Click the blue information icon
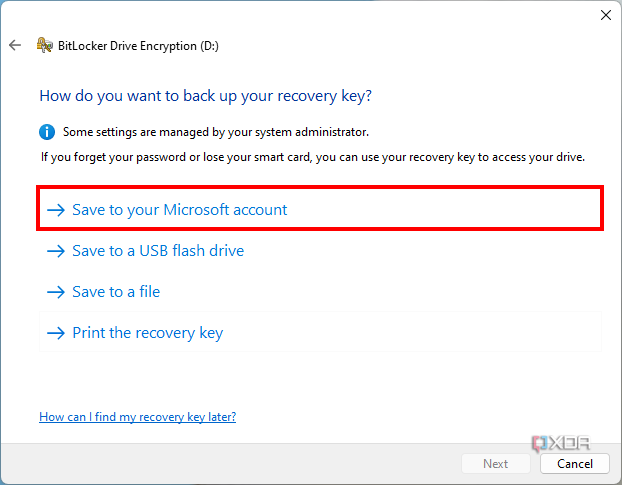The height and width of the screenshot is (485, 622). [x=47, y=131]
